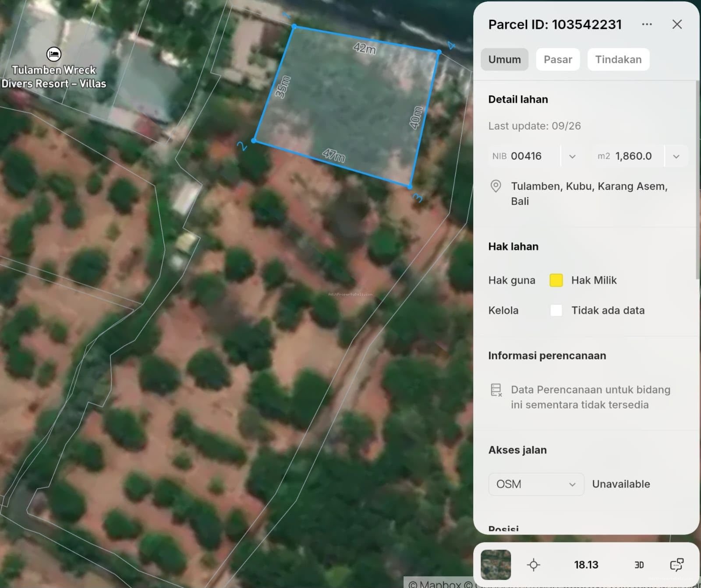Click the planning data unavailable icon

point(496,390)
